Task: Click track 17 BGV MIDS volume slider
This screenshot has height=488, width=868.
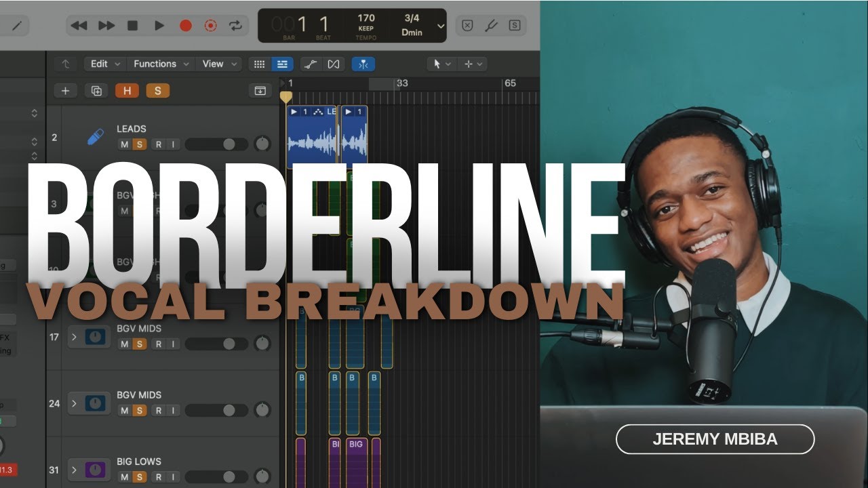Action: pyautogui.click(x=217, y=344)
